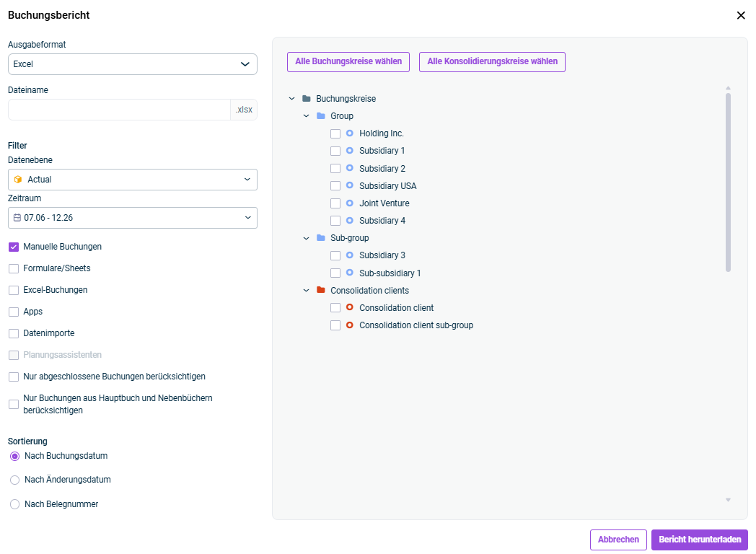Image resolution: width=756 pixels, height=554 pixels.
Task: Click Alle Buchungskreise wählen button
Action: click(348, 62)
